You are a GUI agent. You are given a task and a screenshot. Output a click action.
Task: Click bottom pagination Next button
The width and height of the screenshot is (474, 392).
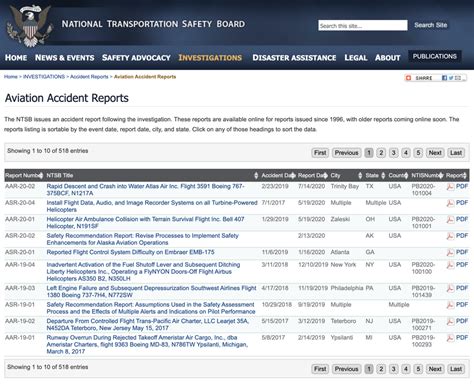coord(435,369)
